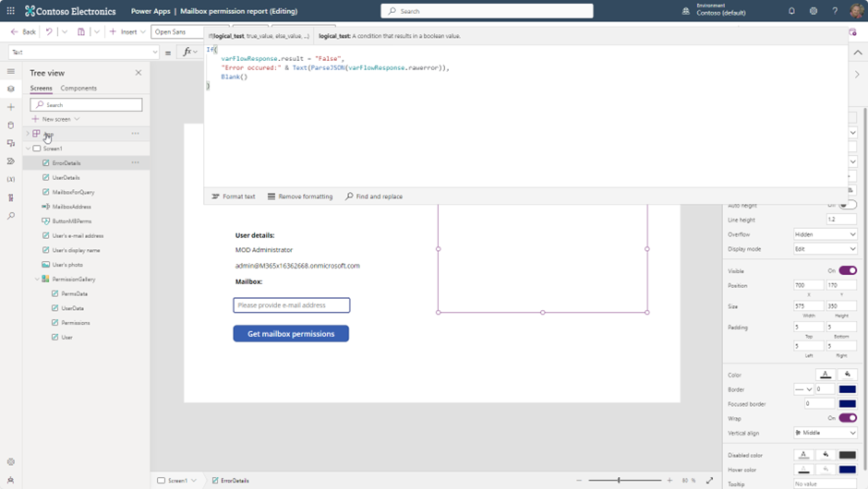Image resolution: width=868 pixels, height=489 pixels.
Task: Click the fill color icon in Color row
Action: tap(847, 375)
